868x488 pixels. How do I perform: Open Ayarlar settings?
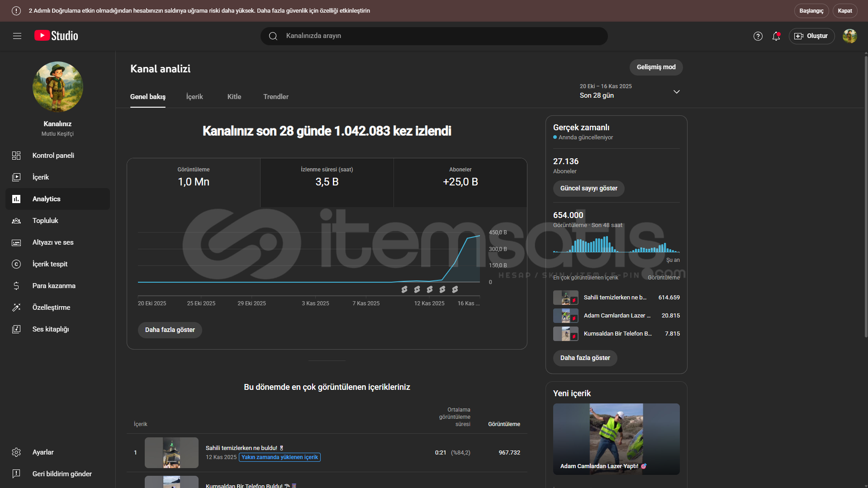(x=43, y=452)
